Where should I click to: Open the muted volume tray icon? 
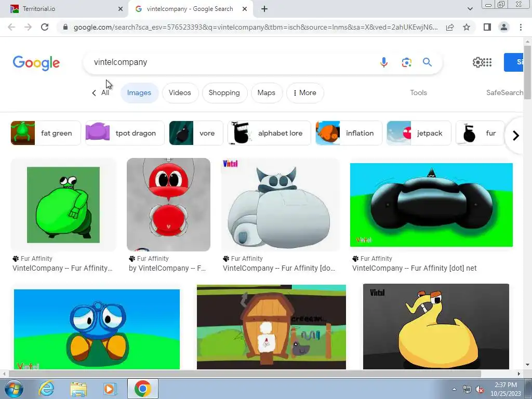coord(480,390)
